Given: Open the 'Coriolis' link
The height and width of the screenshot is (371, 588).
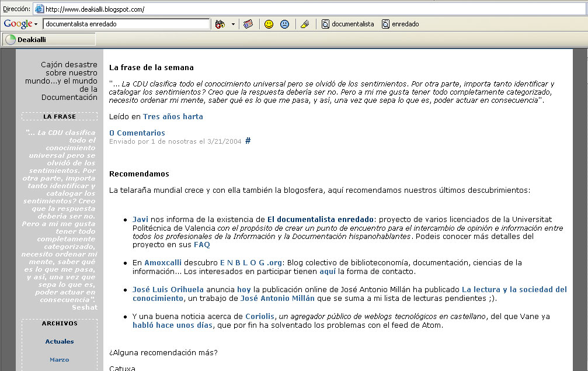Looking at the screenshot, I should (259, 316).
